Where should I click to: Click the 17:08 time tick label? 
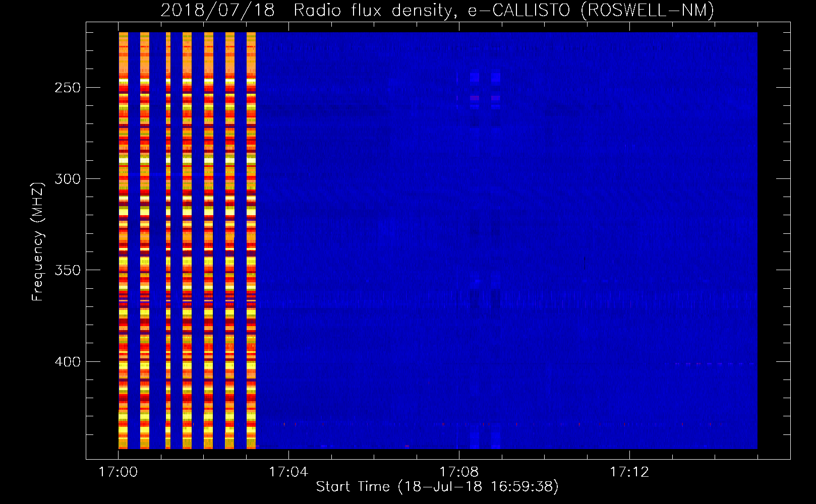[459, 472]
